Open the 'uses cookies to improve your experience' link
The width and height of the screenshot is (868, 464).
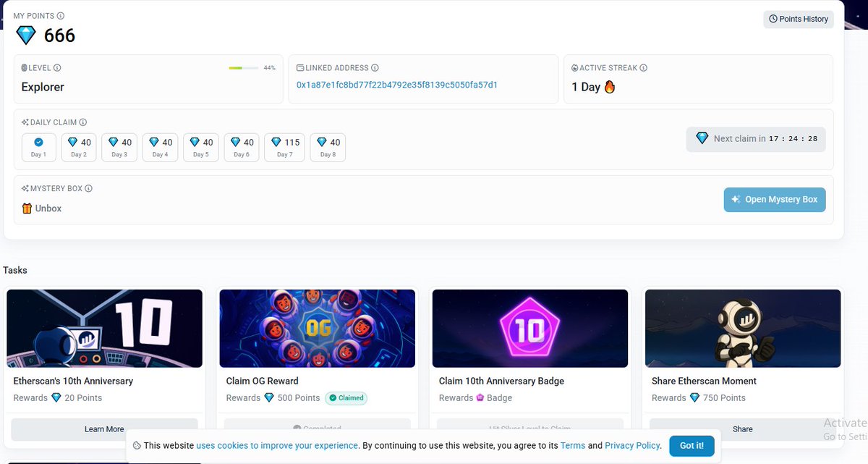click(277, 446)
